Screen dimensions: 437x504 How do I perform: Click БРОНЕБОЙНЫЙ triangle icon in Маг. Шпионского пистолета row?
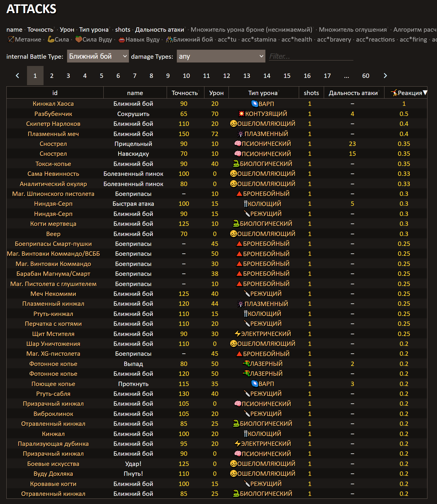pos(239,194)
